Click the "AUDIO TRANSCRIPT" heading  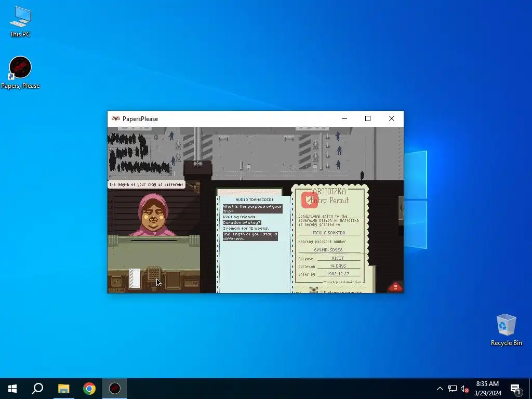[x=255, y=199]
